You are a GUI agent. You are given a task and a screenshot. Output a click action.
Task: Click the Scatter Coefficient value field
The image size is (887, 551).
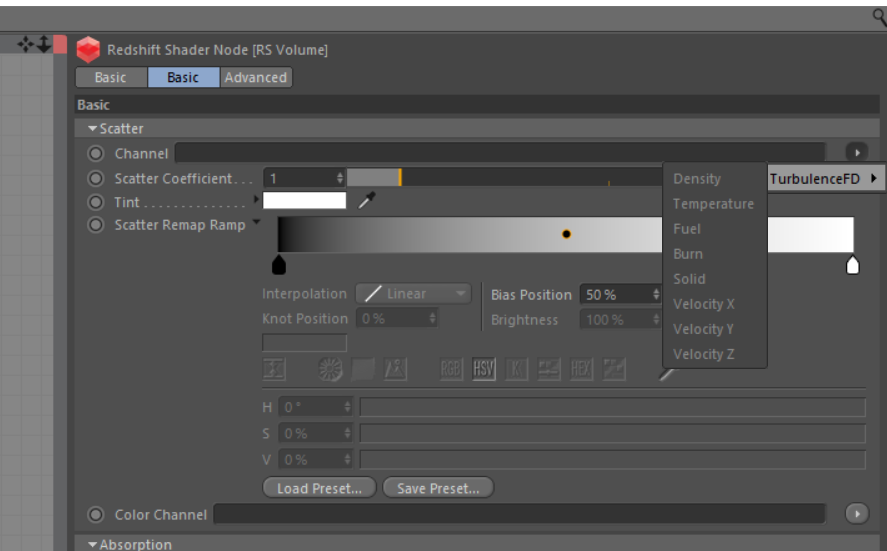[304, 178]
